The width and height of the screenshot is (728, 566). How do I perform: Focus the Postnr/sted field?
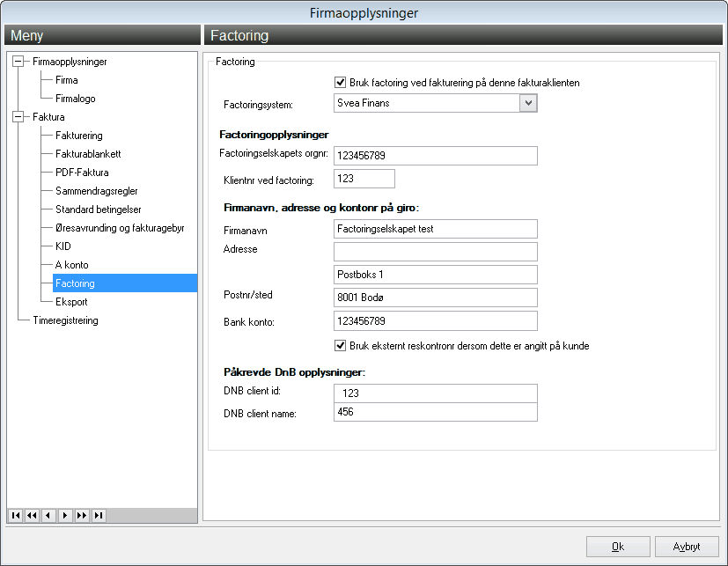(436, 298)
